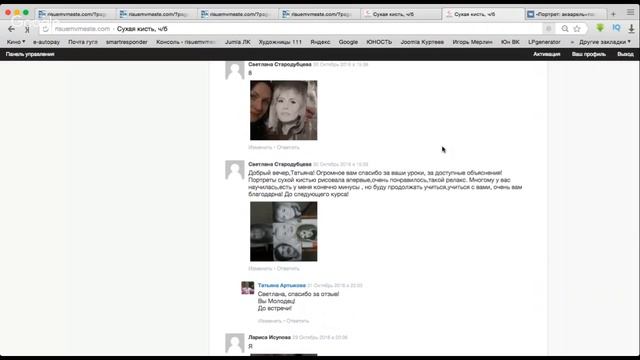640x360 pixels.
Task: Click the text "До встречи!"
Action: [275, 308]
